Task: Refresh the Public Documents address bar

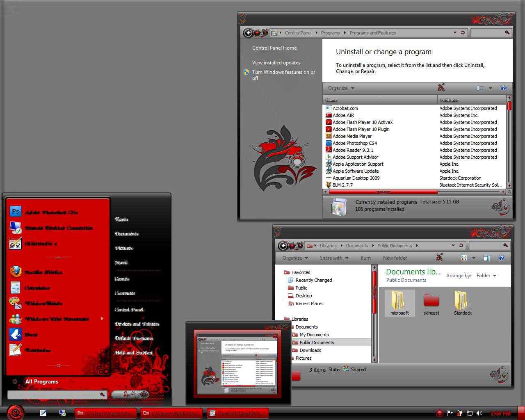Action: click(x=461, y=245)
